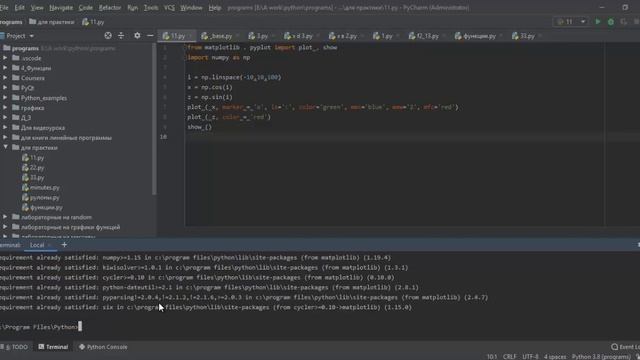
Task: Click the expand/collapse all icon in Project panel
Action: pos(121,36)
